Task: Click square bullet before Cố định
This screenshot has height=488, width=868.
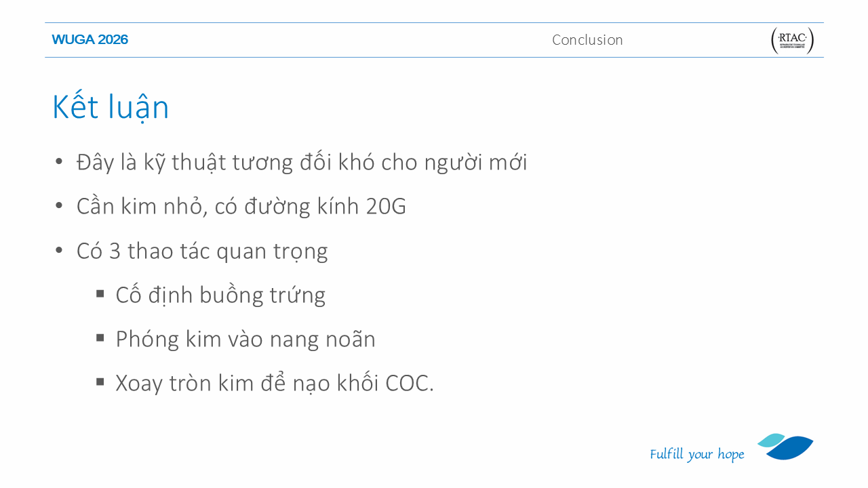Action: tap(100, 293)
